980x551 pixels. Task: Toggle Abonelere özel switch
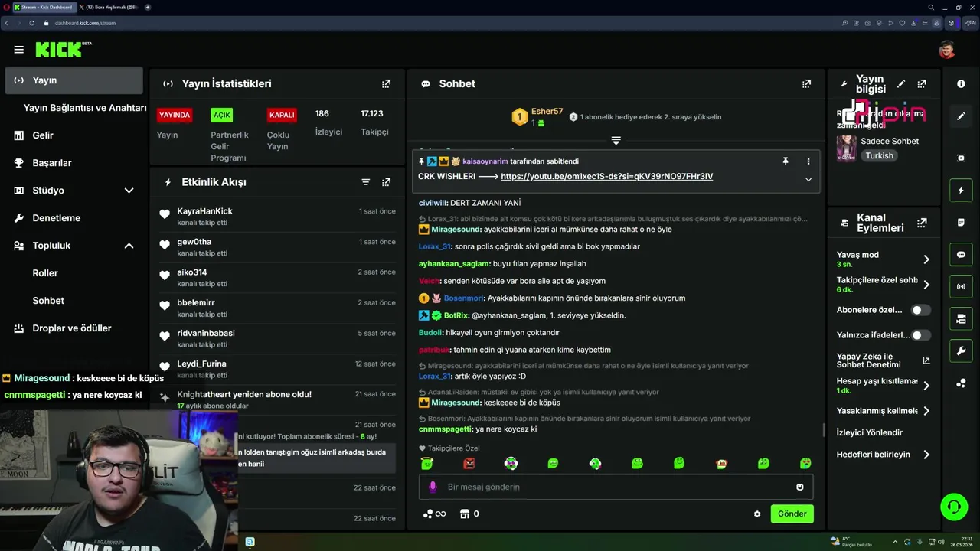921,310
